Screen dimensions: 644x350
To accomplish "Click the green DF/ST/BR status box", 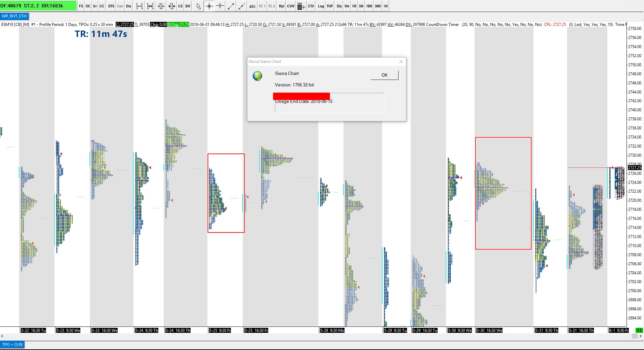I will 38,6.
